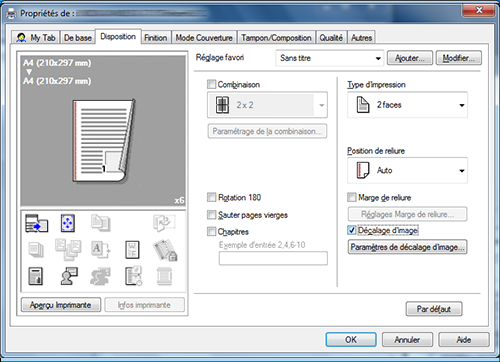Expand the Position de reliure dropdown
The width and height of the screenshot is (500, 362).
(x=407, y=170)
